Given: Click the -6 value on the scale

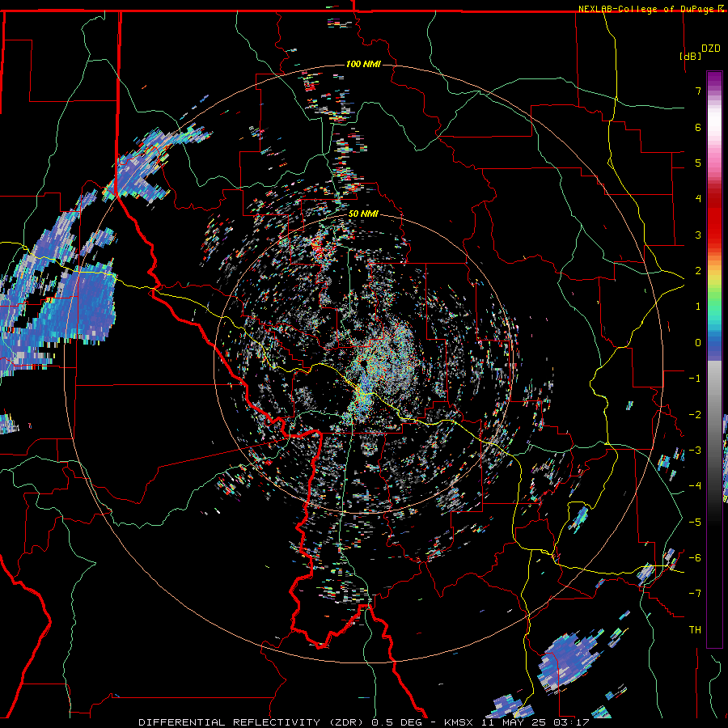Looking at the screenshot, I should click(695, 558).
